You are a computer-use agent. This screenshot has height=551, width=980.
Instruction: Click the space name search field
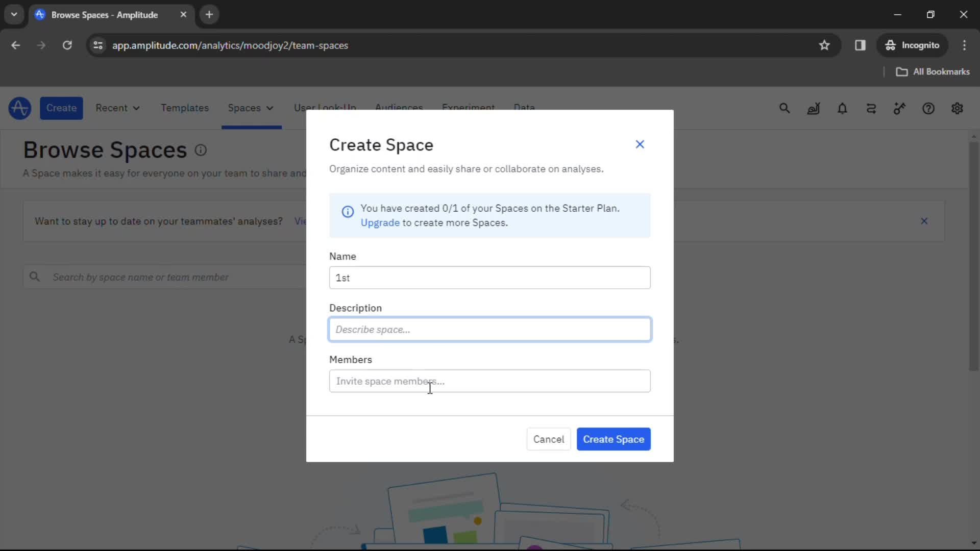click(164, 277)
